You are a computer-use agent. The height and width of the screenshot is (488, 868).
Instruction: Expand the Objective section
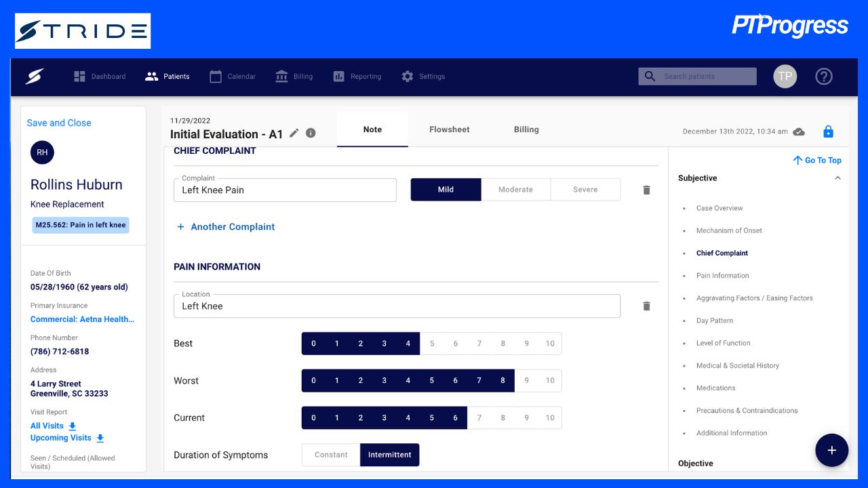coord(695,463)
